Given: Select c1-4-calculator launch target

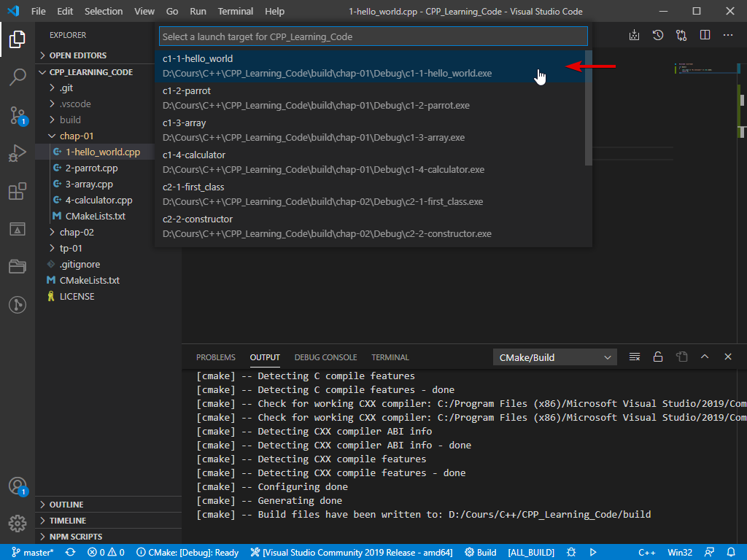Looking at the screenshot, I should 371,163.
